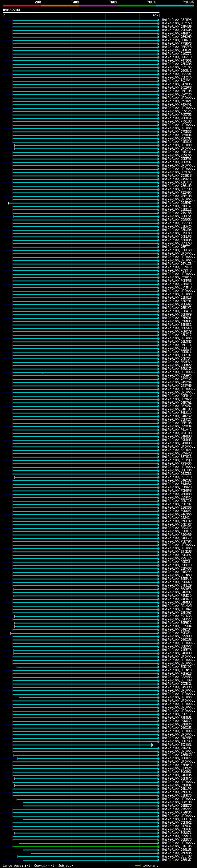Select hit label UniRef100_P79183

(176, 122)
